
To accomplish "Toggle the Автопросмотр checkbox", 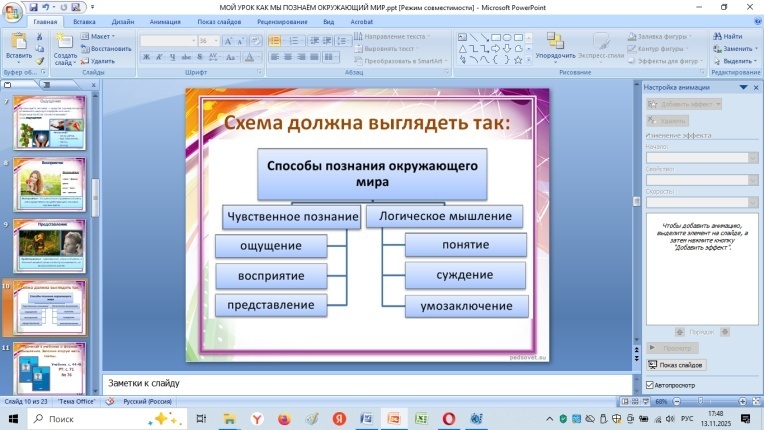I will [x=650, y=385].
